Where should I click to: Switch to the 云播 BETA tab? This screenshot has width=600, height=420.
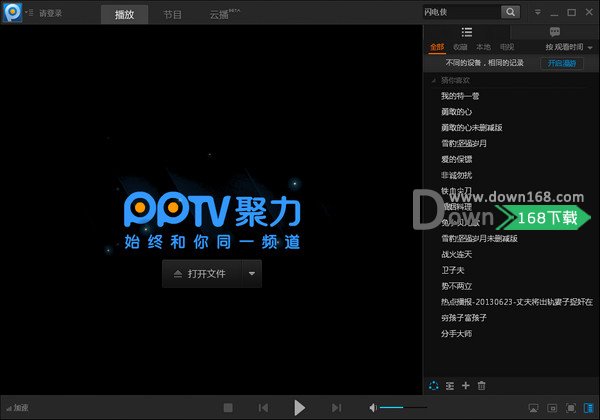(224, 15)
